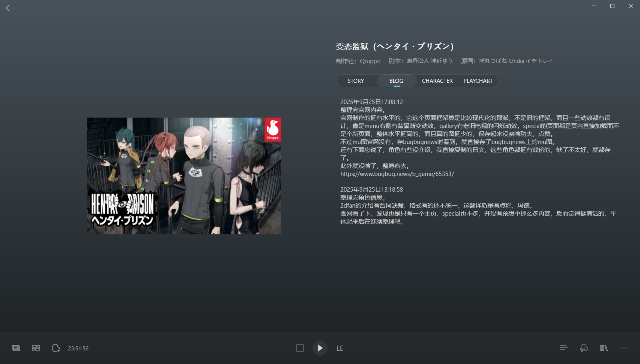Screen dimensions: 640x364
Task: Switch to the CHARACTER tab
Action: pyautogui.click(x=437, y=81)
